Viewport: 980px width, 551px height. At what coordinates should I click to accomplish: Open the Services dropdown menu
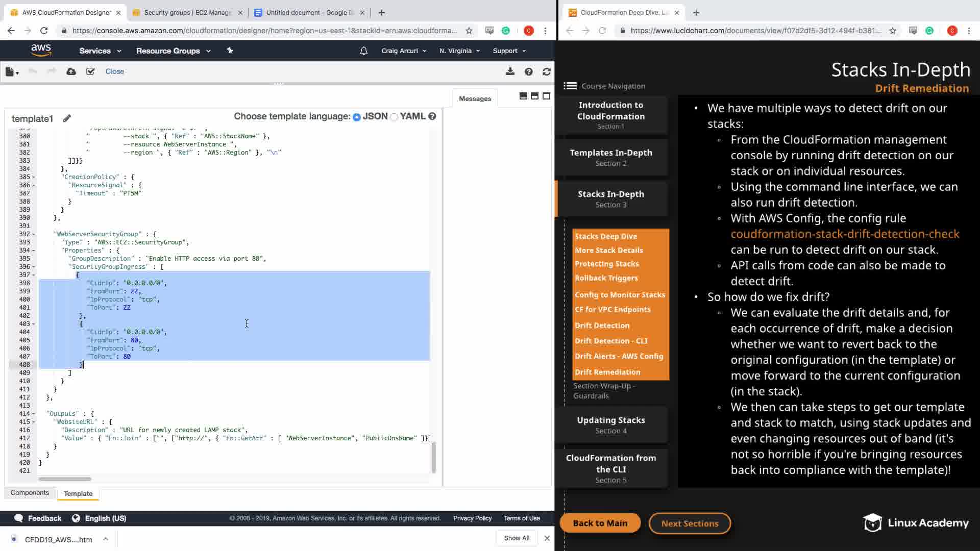point(100,51)
